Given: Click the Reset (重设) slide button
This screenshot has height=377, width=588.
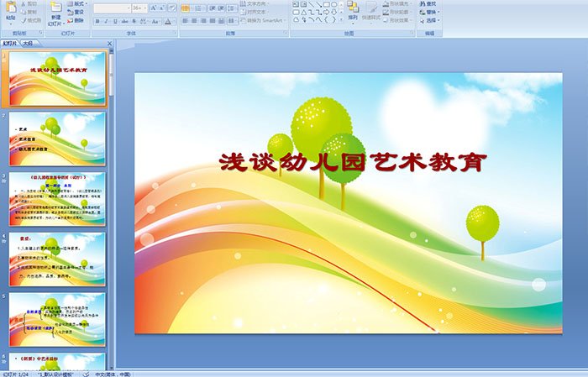Looking at the screenshot, I should click(x=76, y=12).
